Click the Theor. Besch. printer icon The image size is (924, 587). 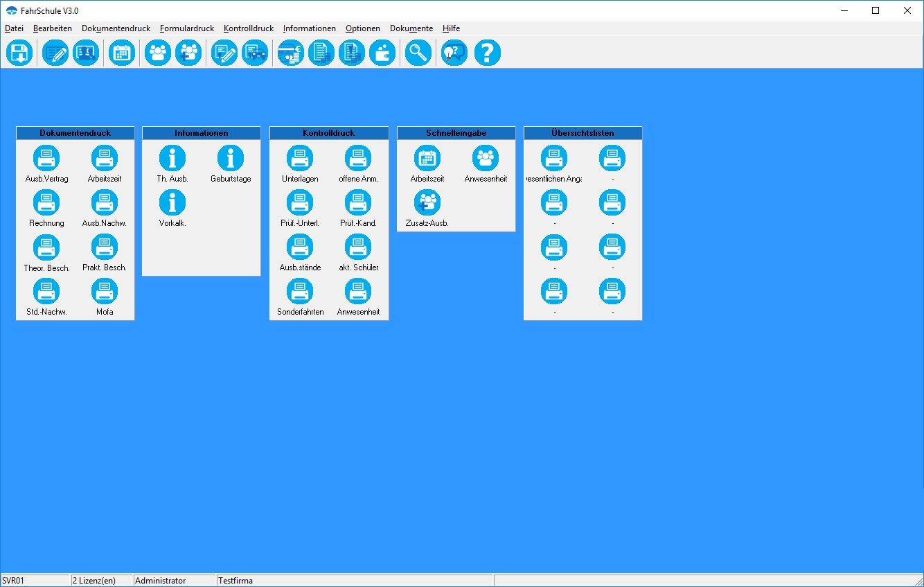click(x=46, y=247)
